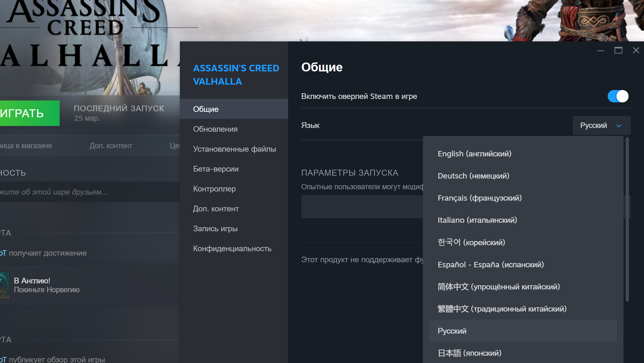Select Japanese (японский) language option
The image size is (644, 363).
coord(469,353)
